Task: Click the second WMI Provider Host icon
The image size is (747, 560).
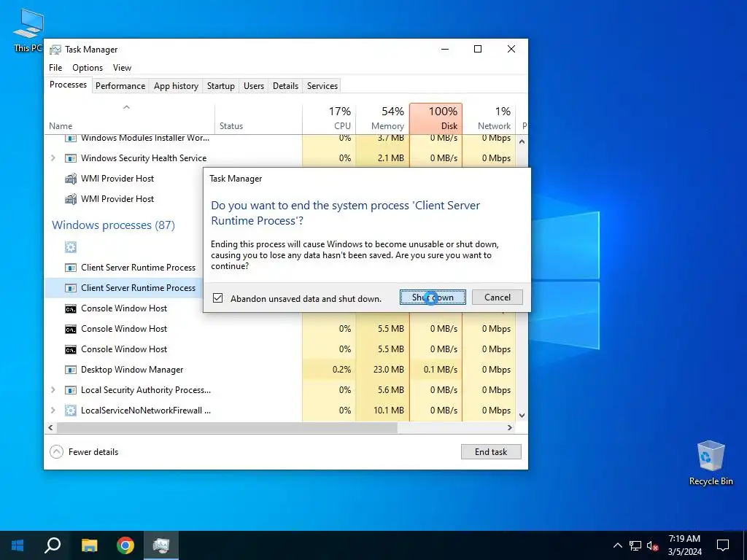Action: pos(71,199)
